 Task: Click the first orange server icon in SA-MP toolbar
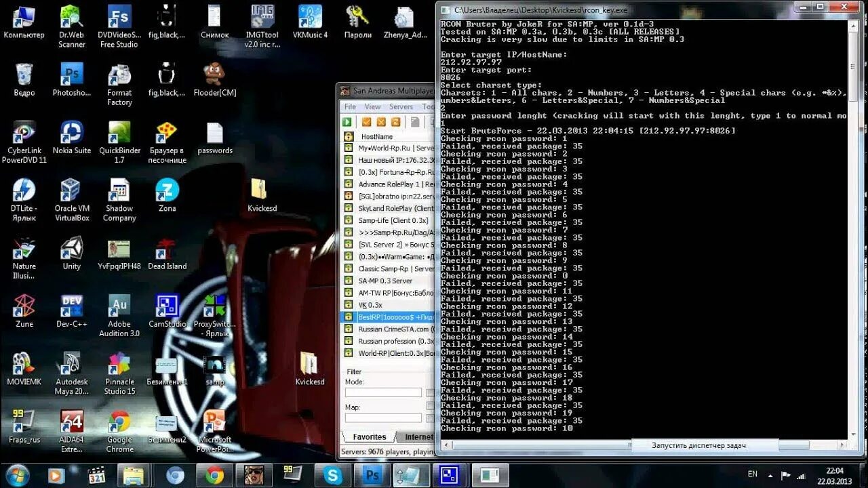366,122
